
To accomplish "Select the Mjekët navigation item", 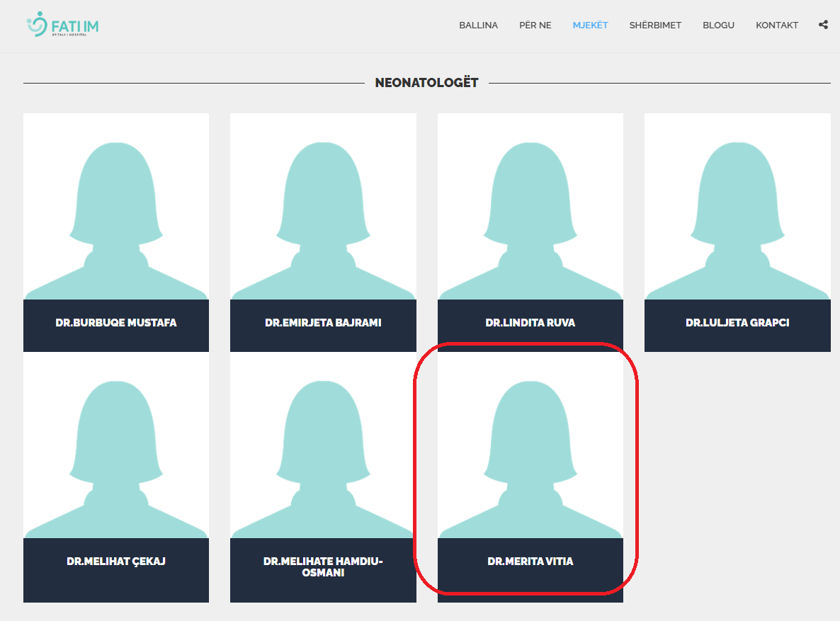I will click(590, 25).
